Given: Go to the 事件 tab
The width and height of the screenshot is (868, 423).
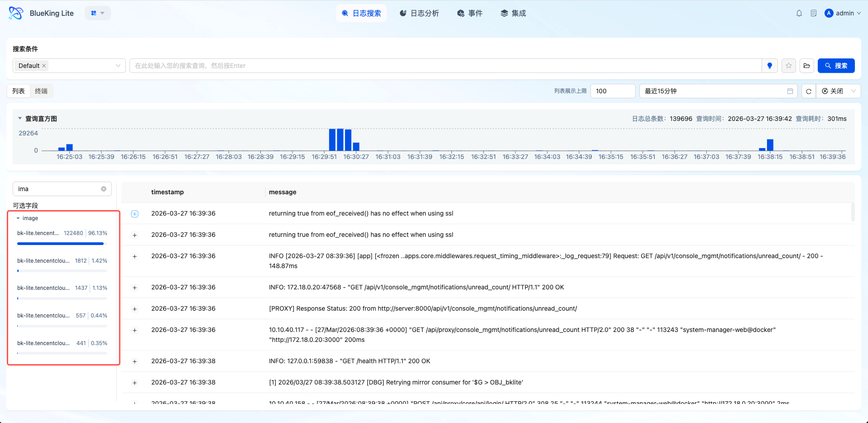Looking at the screenshot, I should point(470,13).
